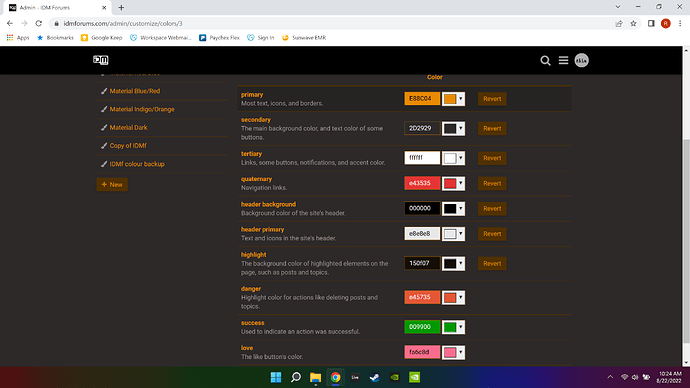Open the forum search icon
Viewport: 690px width, 388px height.
[545, 60]
